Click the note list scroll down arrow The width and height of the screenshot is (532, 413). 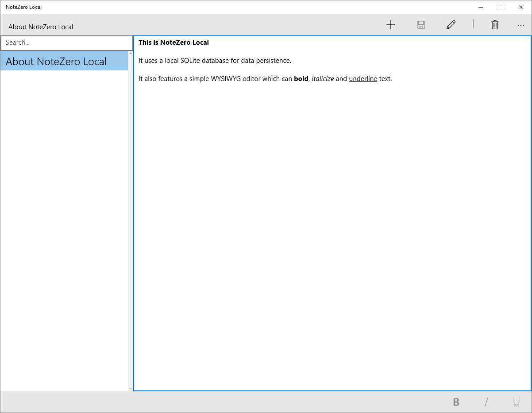131,388
